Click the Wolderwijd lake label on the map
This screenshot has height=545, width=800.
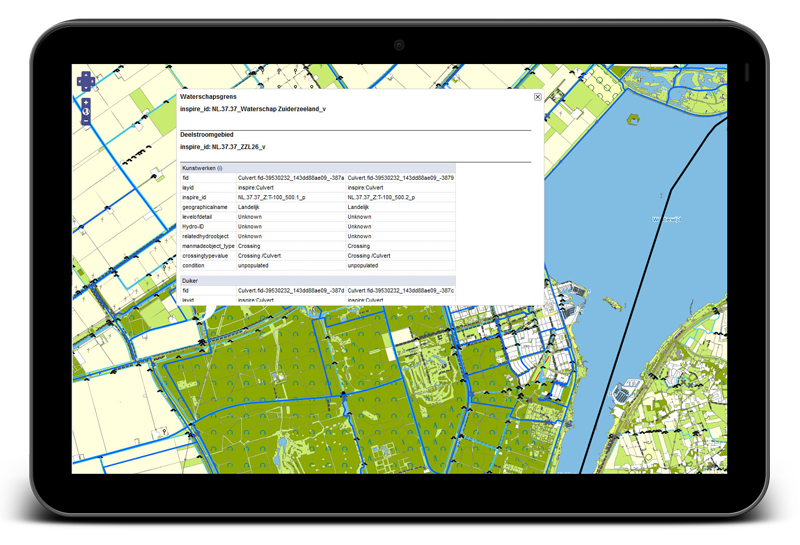[x=666, y=219]
